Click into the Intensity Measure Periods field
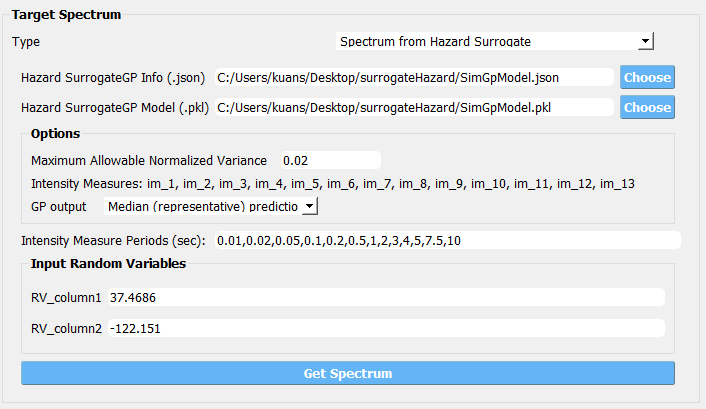Viewport: 706px width, 409px height. pos(448,241)
